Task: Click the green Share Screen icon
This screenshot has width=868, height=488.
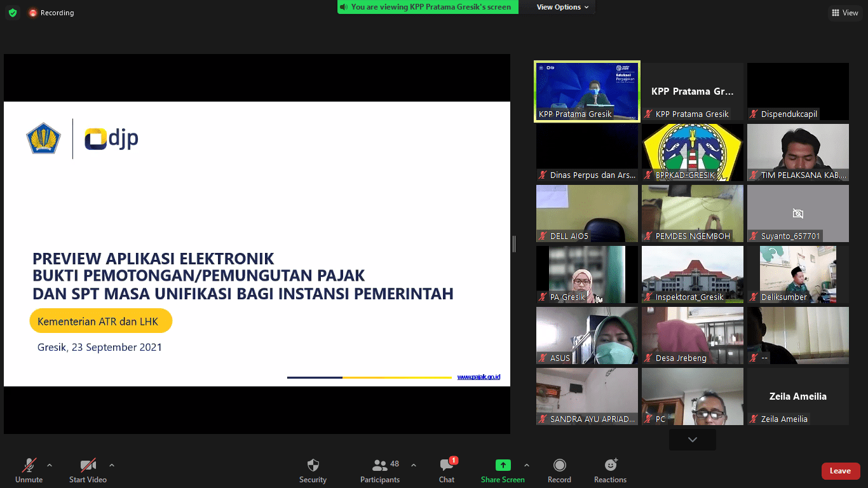Action: [x=503, y=466]
